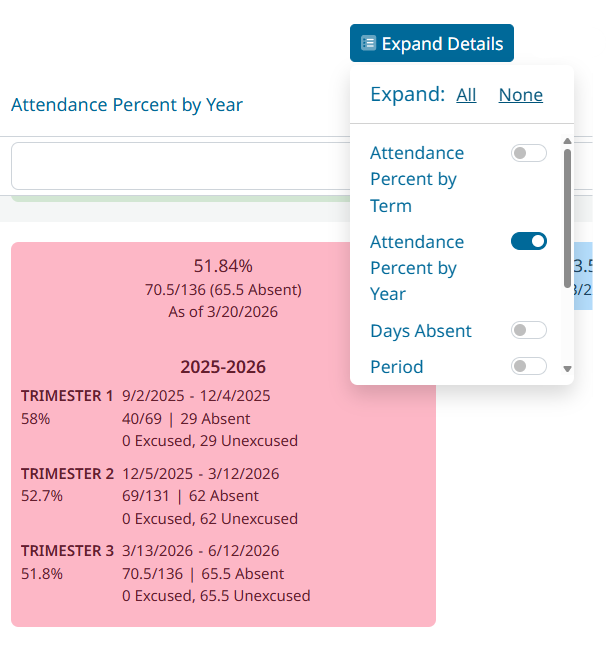Click the Trimester 2 row label
Viewport: 606px width, 646px height.
[67, 473]
